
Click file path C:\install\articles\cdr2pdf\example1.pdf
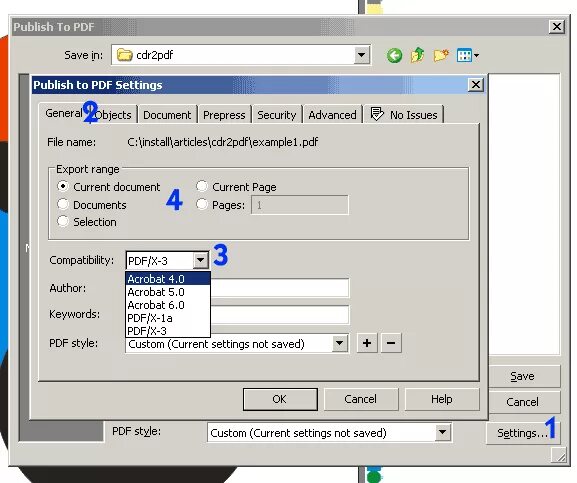[x=223, y=142]
